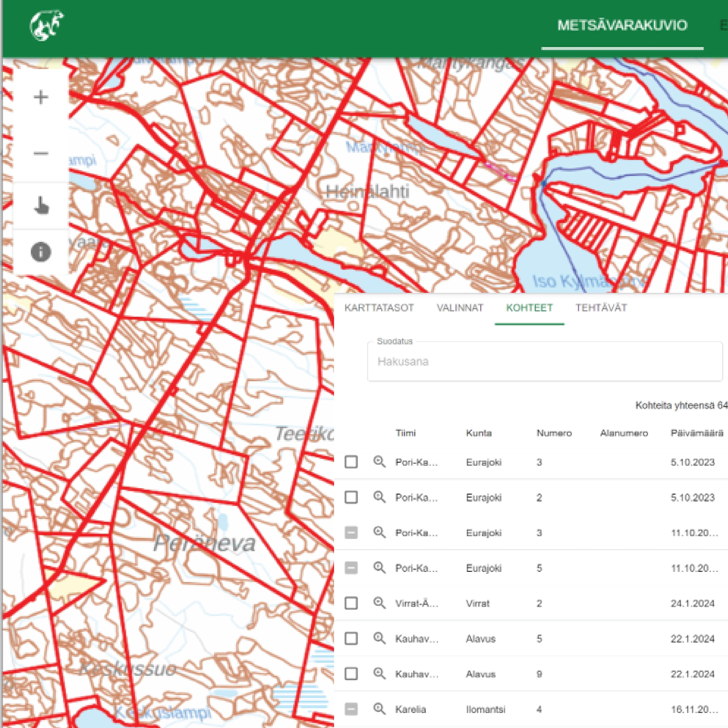Image resolution: width=728 pixels, height=728 pixels.
Task: Toggle the Karelia row's partially selected checkbox
Action: (351, 709)
